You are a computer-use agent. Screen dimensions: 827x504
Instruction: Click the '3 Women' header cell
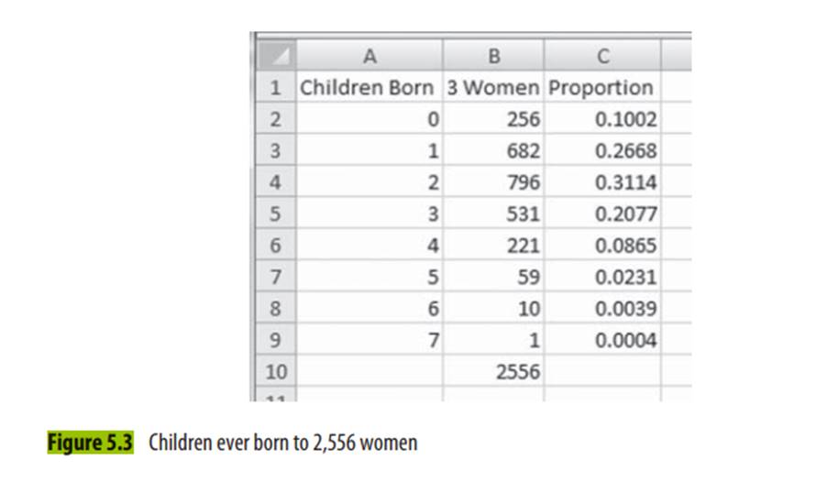[x=493, y=88]
